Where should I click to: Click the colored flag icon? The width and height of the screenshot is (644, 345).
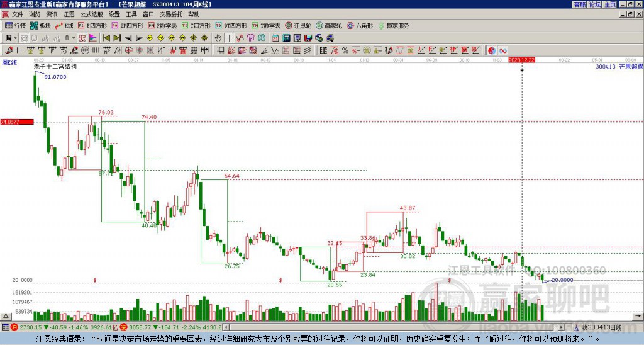tap(93, 38)
